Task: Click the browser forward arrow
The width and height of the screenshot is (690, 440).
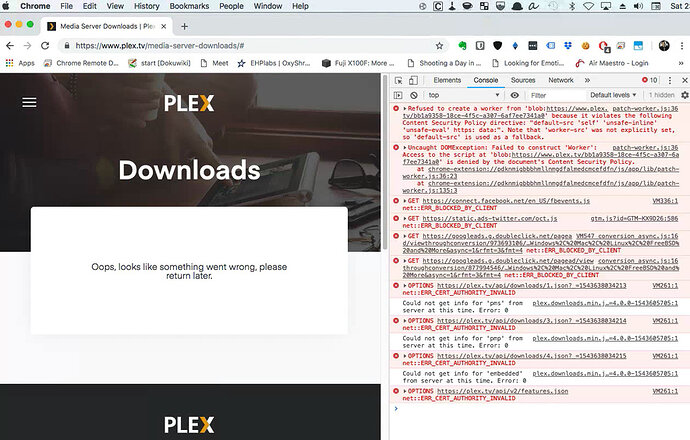Action: tap(27, 45)
